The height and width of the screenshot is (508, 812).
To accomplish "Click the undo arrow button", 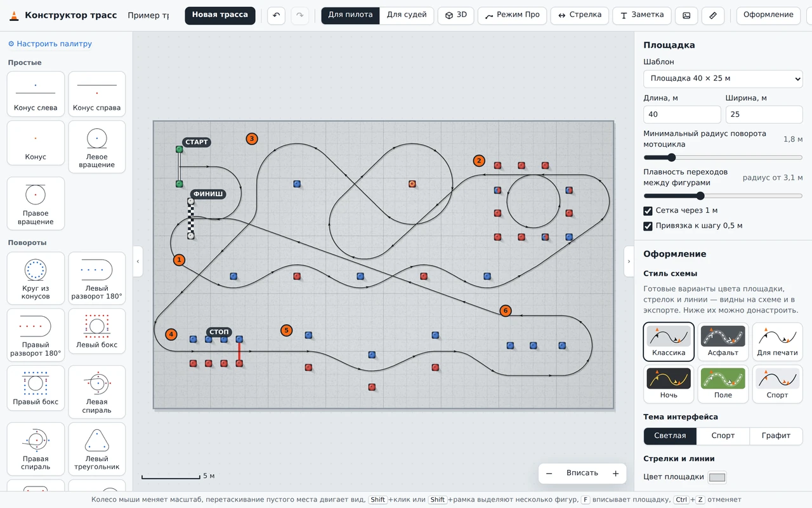I will pos(276,16).
